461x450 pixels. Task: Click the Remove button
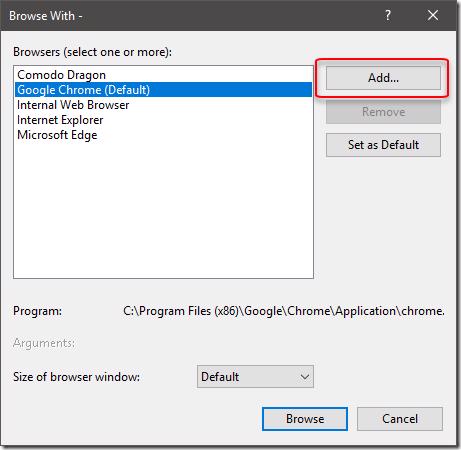383,112
